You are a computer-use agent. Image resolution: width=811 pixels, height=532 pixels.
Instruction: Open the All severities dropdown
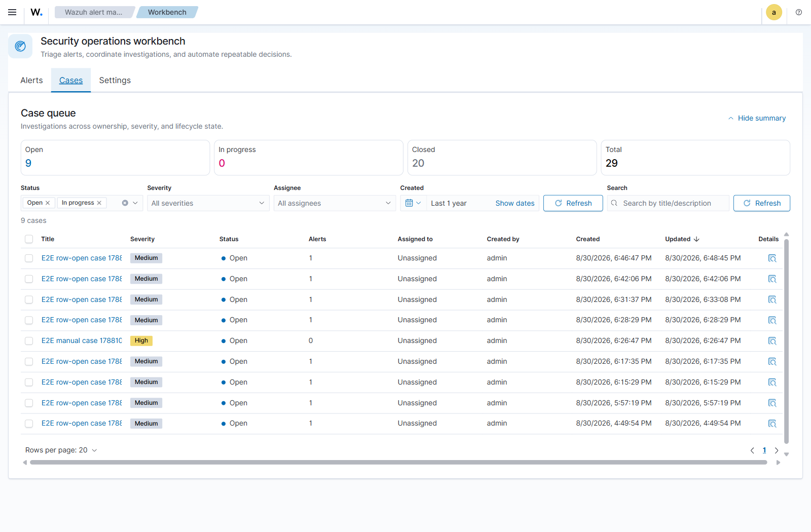coord(208,203)
